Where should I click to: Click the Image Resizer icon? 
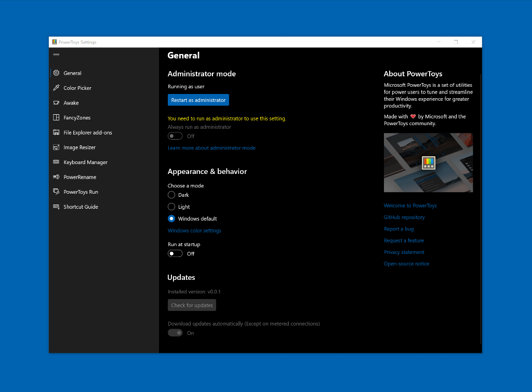56,147
